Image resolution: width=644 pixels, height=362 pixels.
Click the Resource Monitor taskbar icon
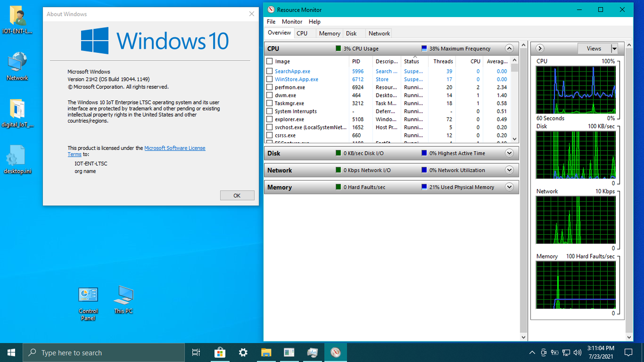336,352
